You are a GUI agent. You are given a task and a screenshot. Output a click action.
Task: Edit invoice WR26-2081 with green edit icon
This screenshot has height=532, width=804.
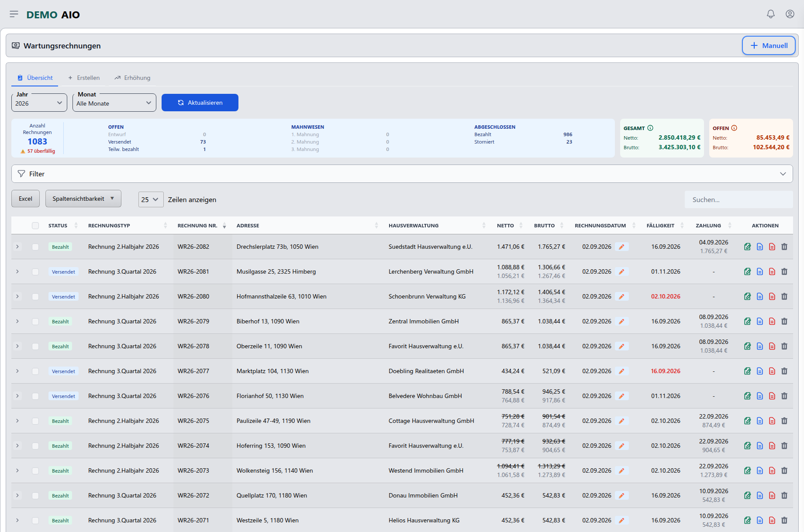[x=748, y=272]
